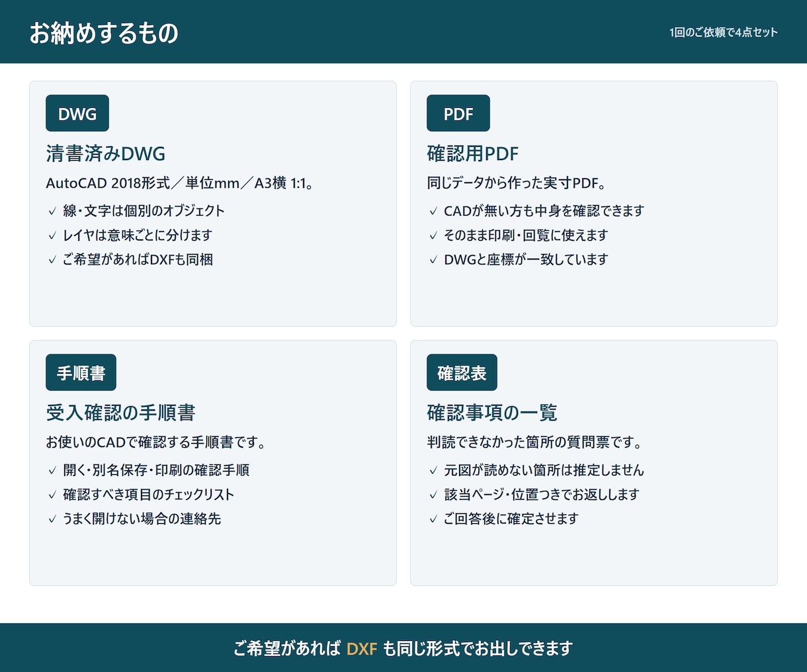Click list item うまく開けない場合の連絡先
Image resolution: width=807 pixels, height=672 pixels.
coord(142,519)
